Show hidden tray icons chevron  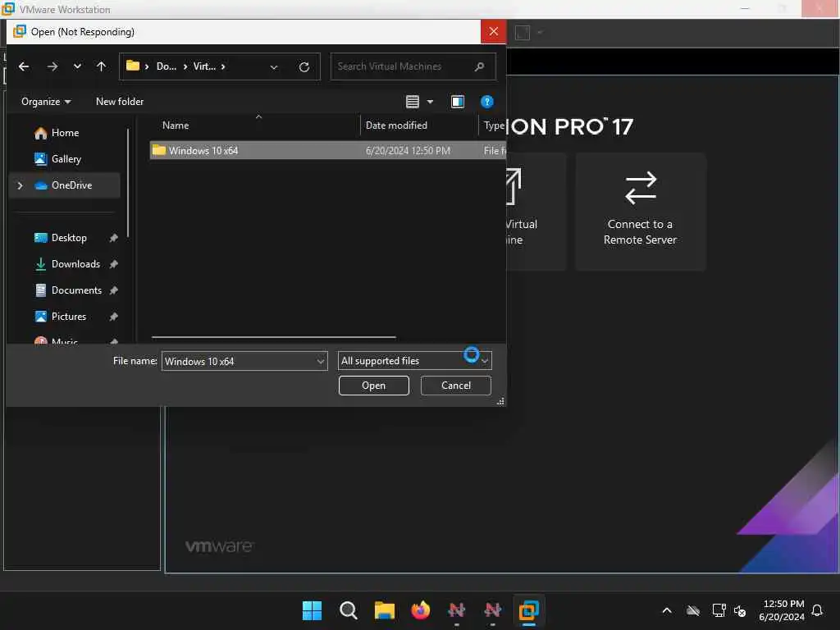pyautogui.click(x=667, y=610)
